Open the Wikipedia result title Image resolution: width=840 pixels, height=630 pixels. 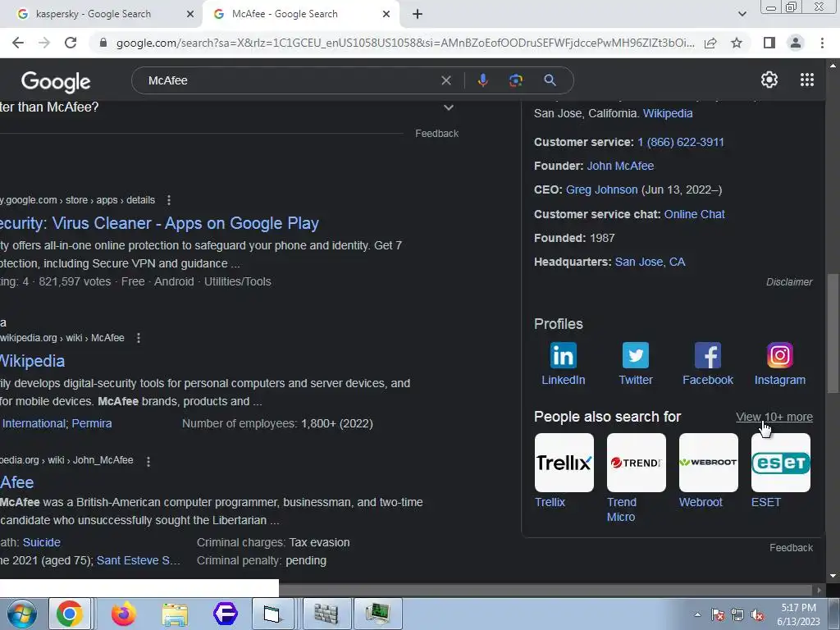click(32, 361)
